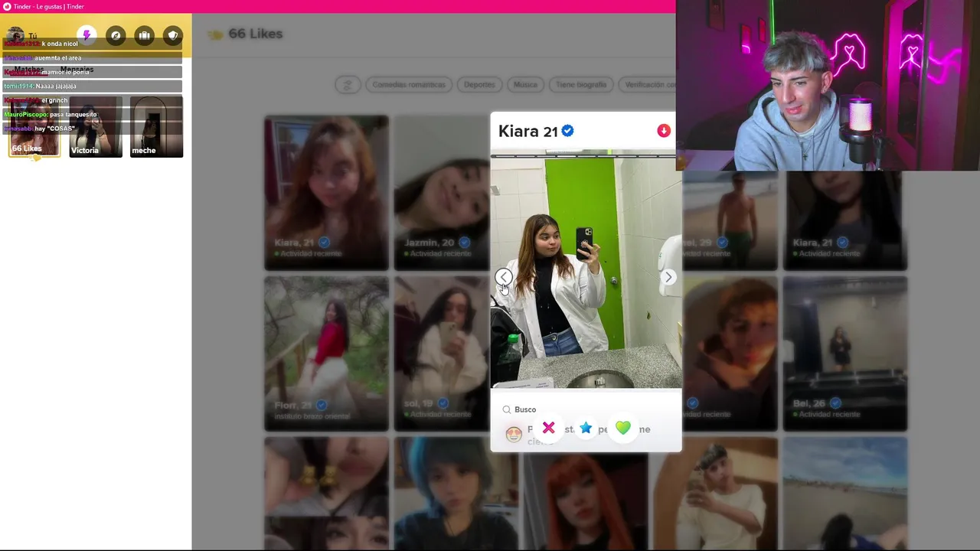Click the streamer webcam overlay
Image resolution: width=980 pixels, height=551 pixels.
point(828,85)
